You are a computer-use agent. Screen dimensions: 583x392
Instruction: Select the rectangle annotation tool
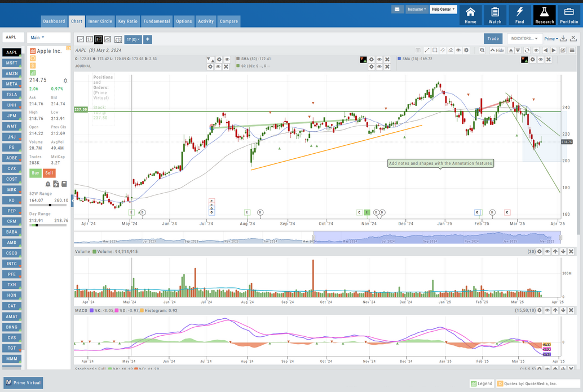pyautogui.click(x=435, y=50)
